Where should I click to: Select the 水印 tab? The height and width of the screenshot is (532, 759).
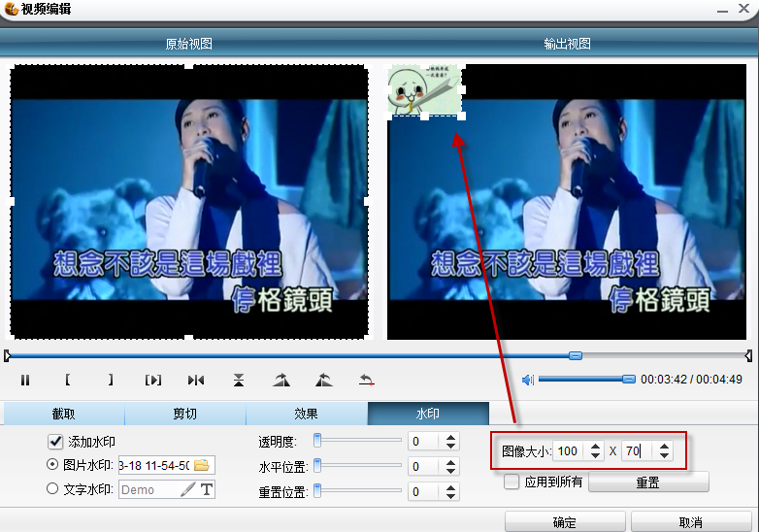[x=428, y=414]
